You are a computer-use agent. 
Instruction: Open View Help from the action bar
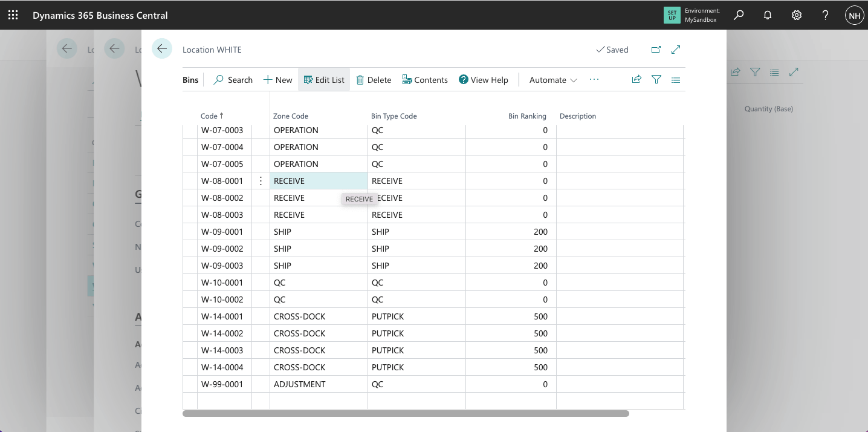(x=484, y=80)
